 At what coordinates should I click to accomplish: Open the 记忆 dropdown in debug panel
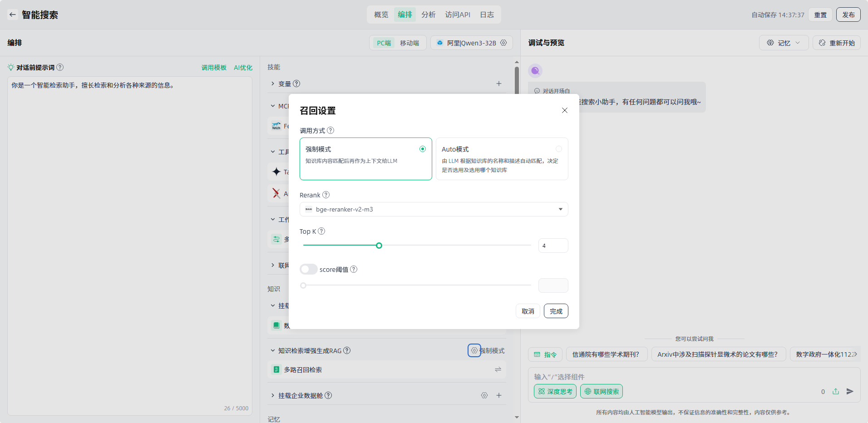click(x=784, y=43)
